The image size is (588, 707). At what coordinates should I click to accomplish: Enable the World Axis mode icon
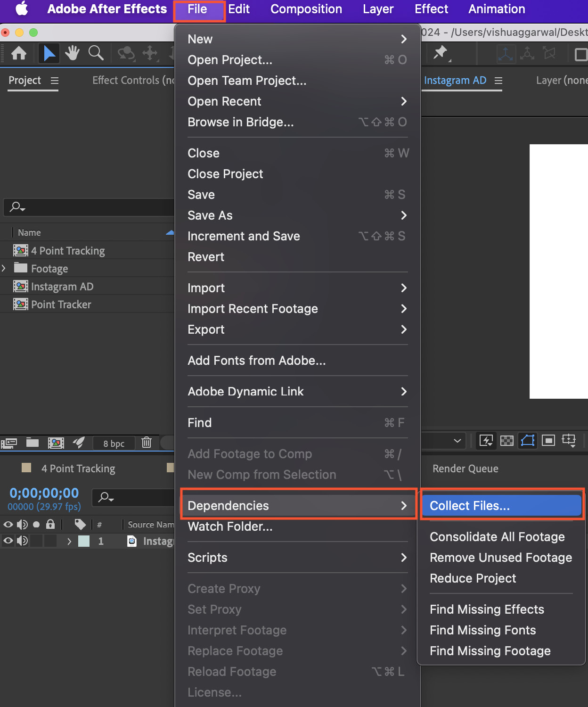pyautogui.click(x=527, y=53)
